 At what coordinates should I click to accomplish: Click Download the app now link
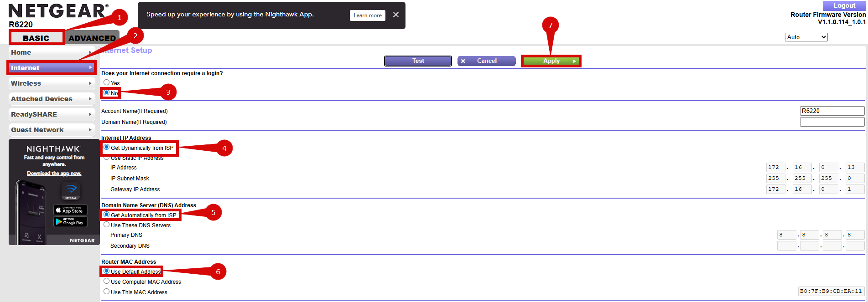pyautogui.click(x=54, y=173)
